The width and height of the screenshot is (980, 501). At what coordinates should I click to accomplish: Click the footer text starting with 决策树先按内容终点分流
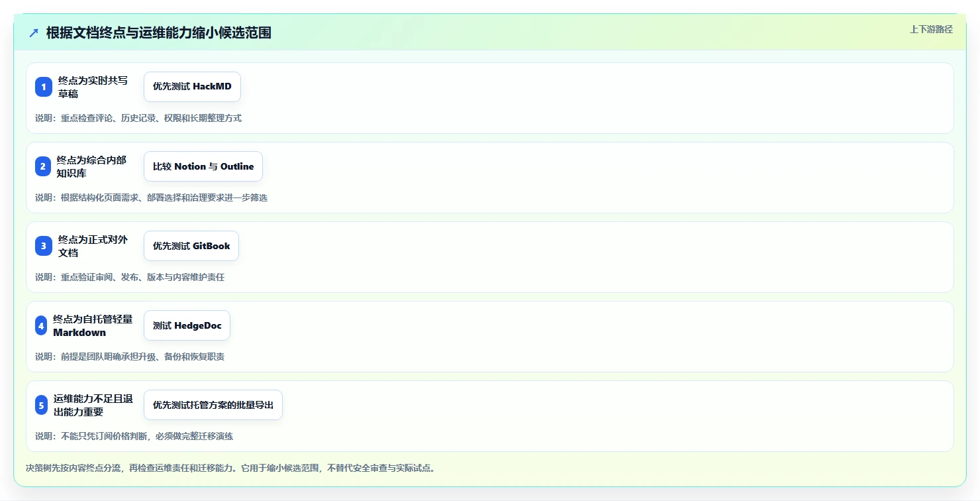click(230, 468)
